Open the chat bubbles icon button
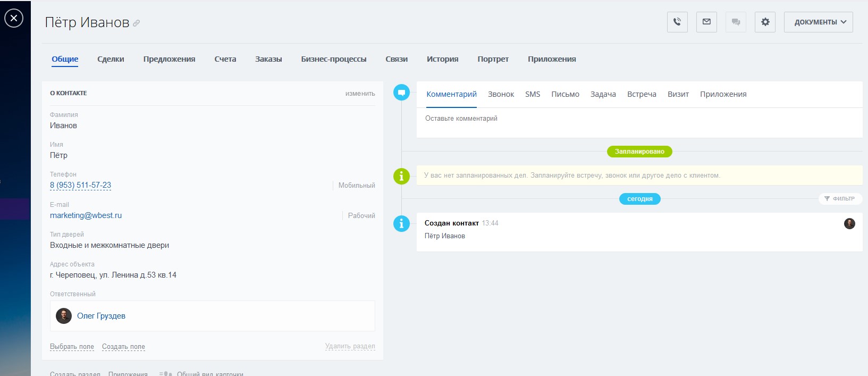The height and width of the screenshot is (376, 868). click(x=736, y=22)
